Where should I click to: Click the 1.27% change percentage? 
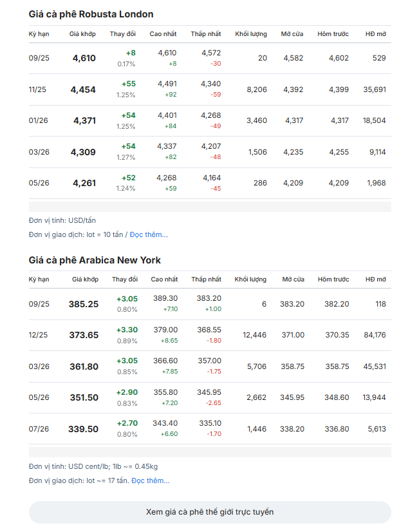pyautogui.click(x=126, y=157)
